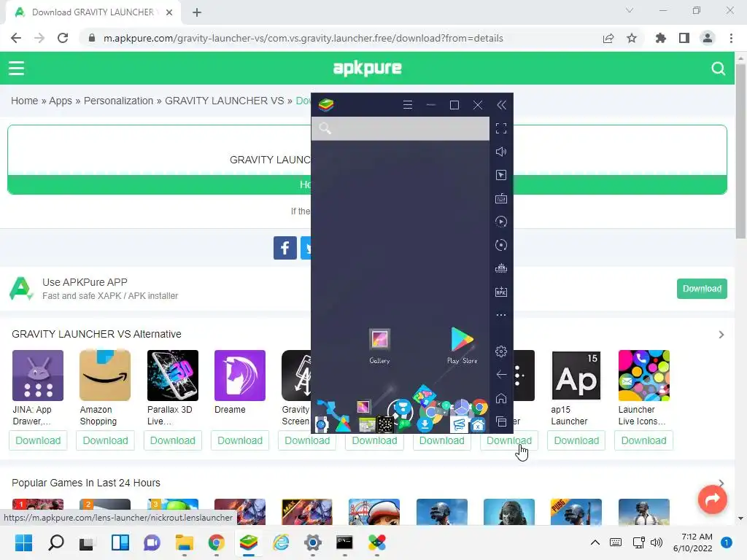The width and height of the screenshot is (747, 560).
Task: Close the Download GRAVITY LAUNCHER tab
Action: 169,12
